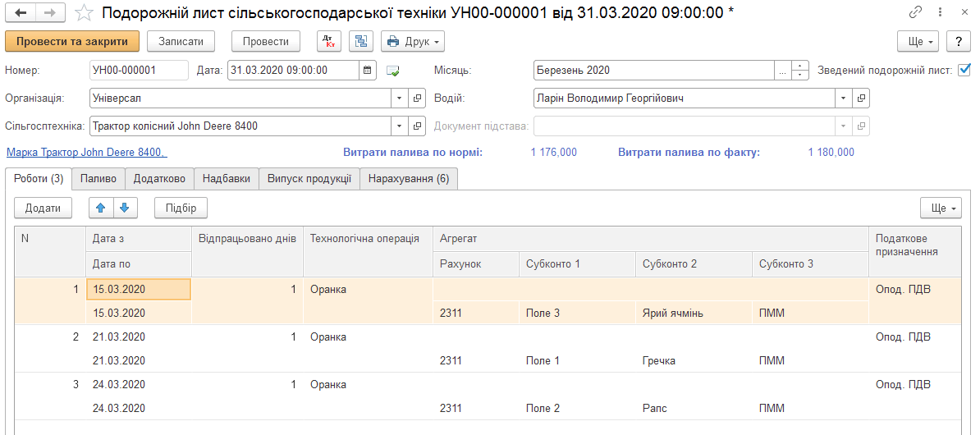Viewport: 980px width, 435px height.
Task: Click the Записати button
Action: (181, 42)
